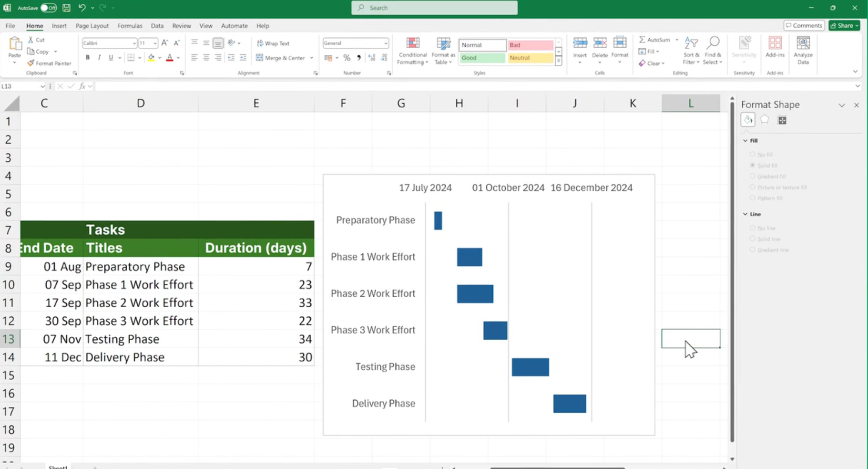The image size is (868, 469).
Task: Open Size & Properties tab in Format Shape
Action: point(782,121)
